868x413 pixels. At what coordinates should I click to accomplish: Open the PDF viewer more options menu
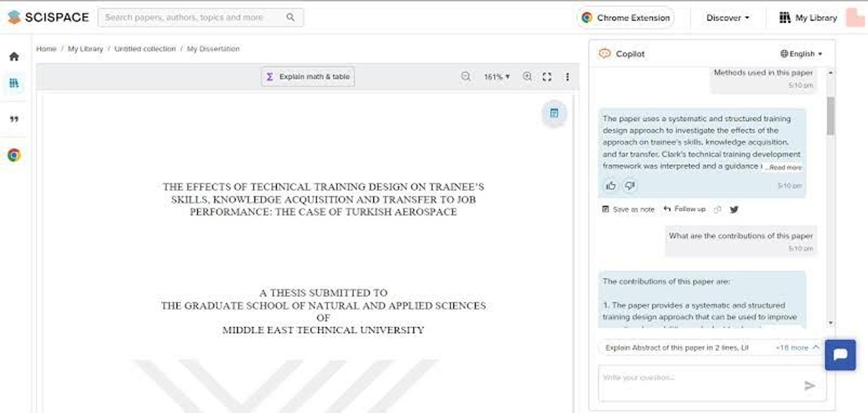click(x=568, y=77)
